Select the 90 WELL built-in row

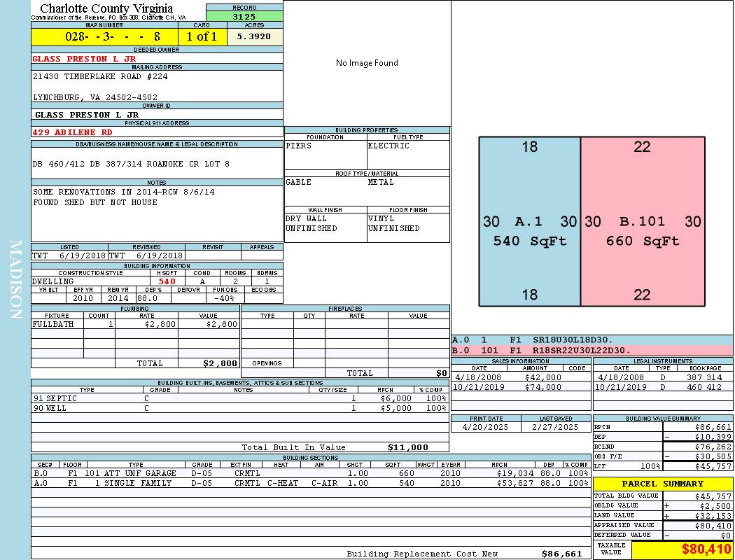tap(240, 409)
